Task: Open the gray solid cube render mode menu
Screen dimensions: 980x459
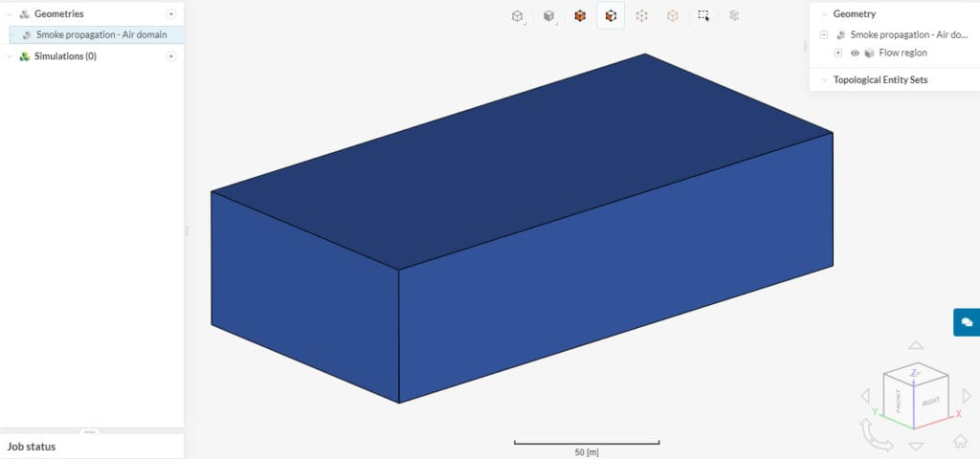Action: [x=548, y=16]
